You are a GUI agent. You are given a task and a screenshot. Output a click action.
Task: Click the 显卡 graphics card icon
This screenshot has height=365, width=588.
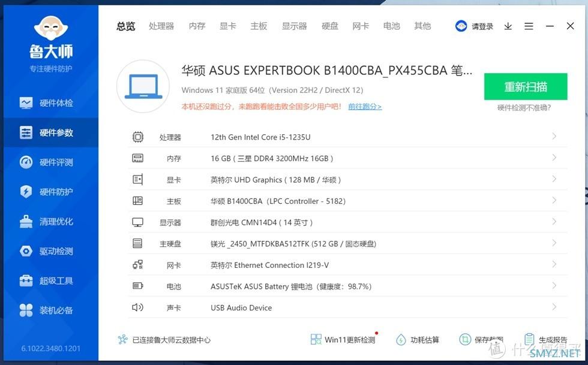tap(137, 179)
